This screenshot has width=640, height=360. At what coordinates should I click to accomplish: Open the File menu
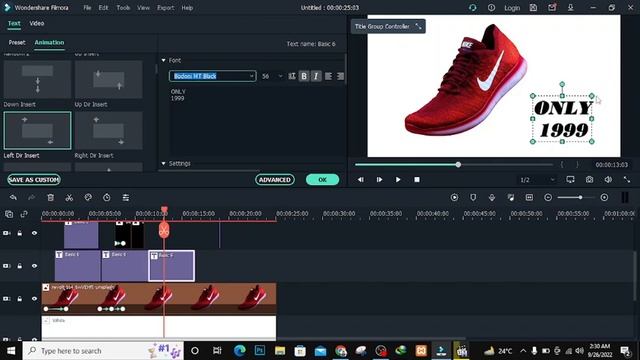87,8
